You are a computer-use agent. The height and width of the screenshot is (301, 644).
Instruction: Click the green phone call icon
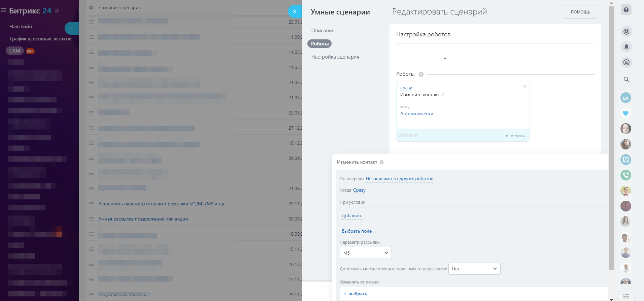coord(626,175)
